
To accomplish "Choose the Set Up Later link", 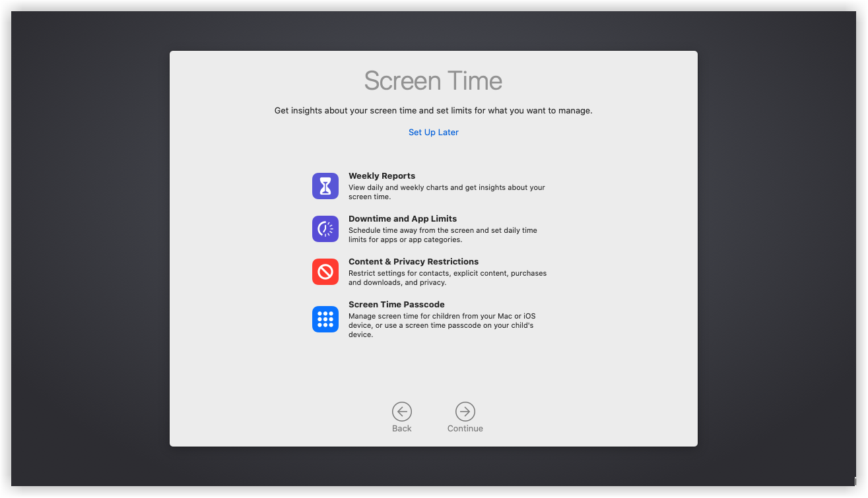I will click(x=433, y=133).
